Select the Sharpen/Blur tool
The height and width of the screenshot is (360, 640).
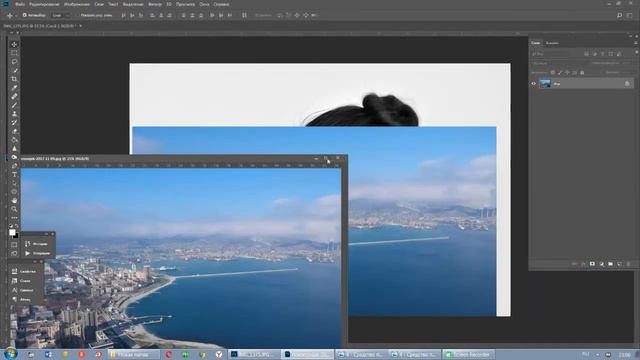click(14, 149)
